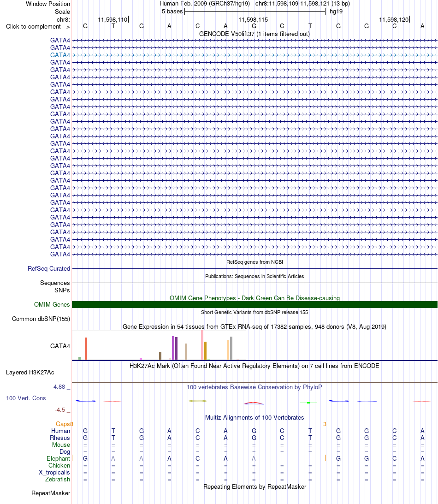This screenshot has height=504, width=438.
Task: Click the Layered H3K27Ac label
Action: coord(30,372)
